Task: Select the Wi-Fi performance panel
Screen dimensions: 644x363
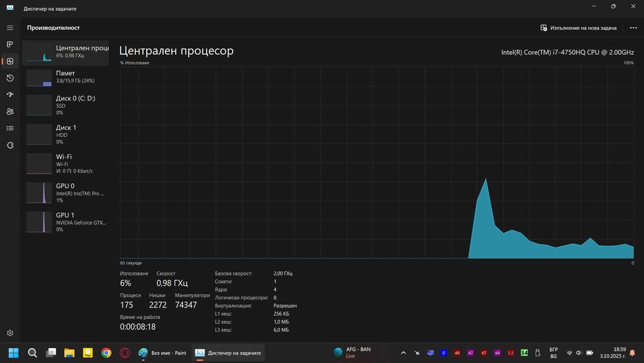Action: point(66,163)
